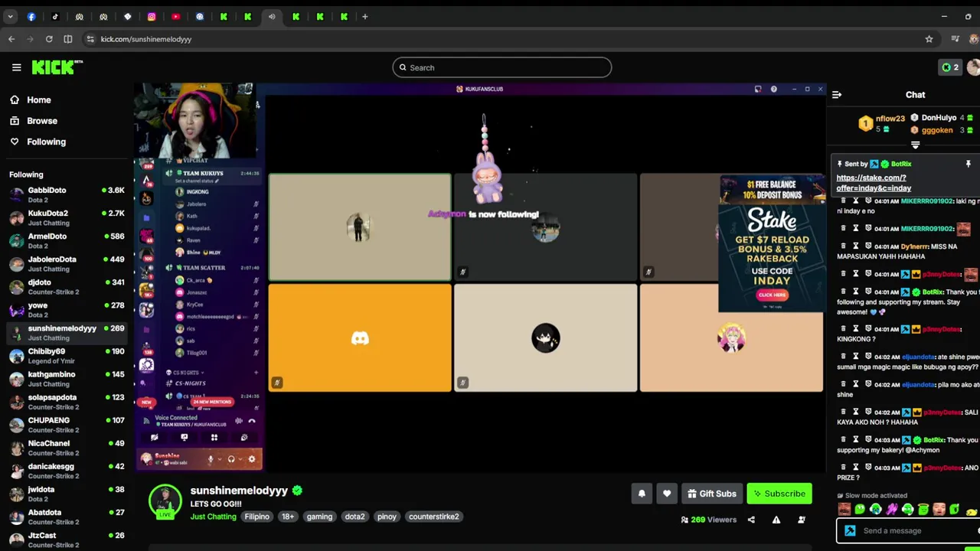This screenshot has height=551, width=980.
Task: Click DonHulyo in gifter leaderboard
Action: [939, 118]
